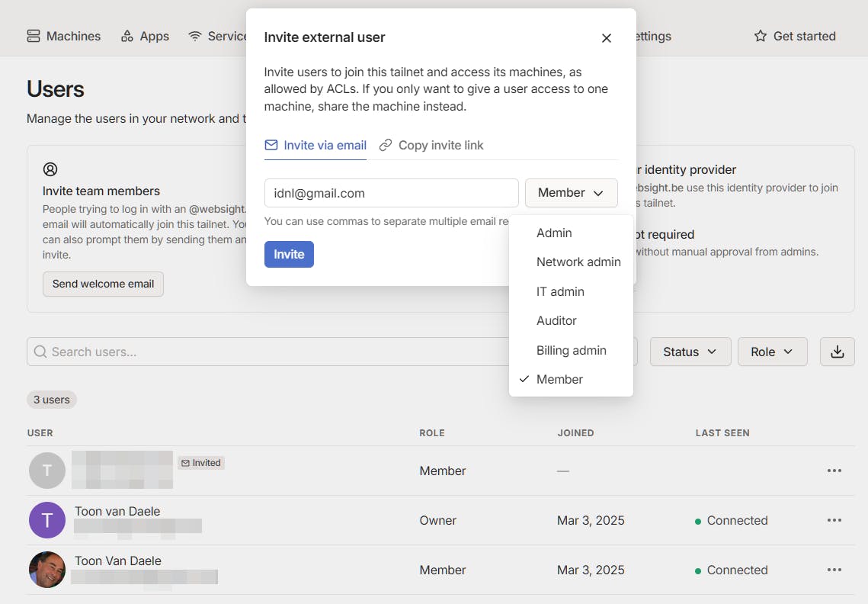Open the Status filter dropdown
This screenshot has height=604, width=868.
(690, 352)
